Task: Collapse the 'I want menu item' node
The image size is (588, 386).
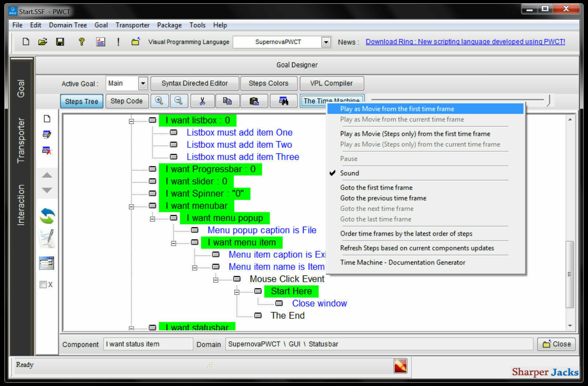Action: [173, 243]
